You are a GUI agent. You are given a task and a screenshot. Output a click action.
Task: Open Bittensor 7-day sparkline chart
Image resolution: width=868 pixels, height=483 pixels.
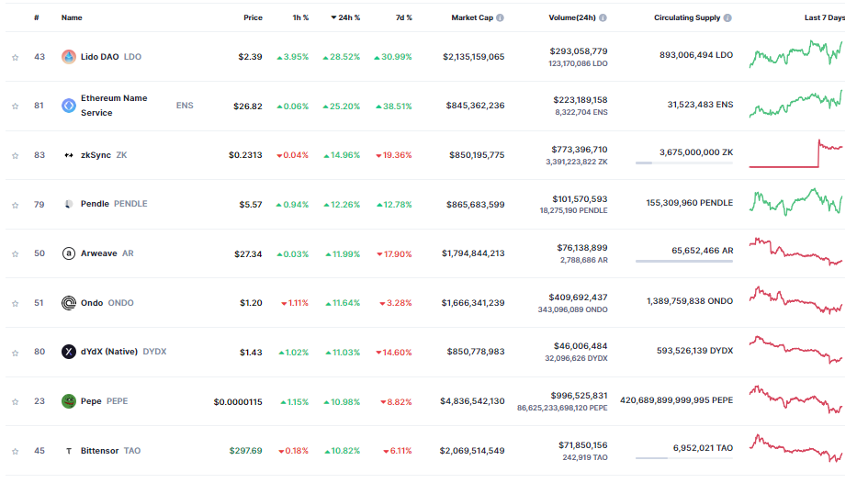[796, 449]
